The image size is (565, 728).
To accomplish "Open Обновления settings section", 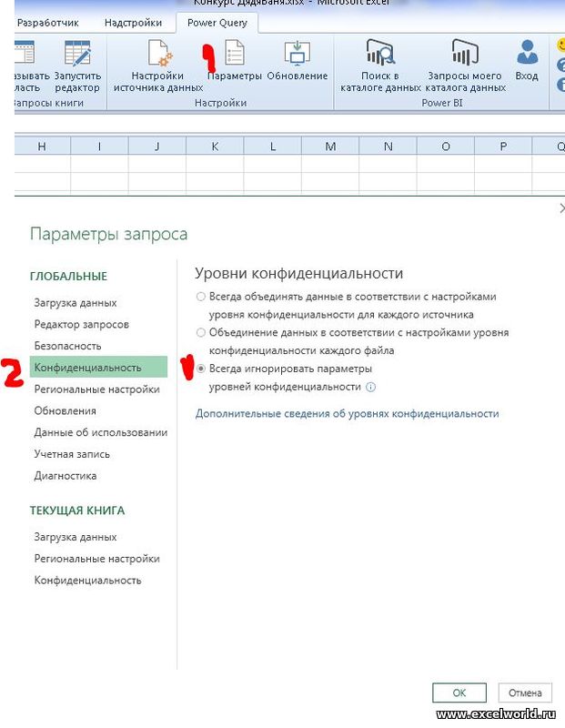I will 65,411.
